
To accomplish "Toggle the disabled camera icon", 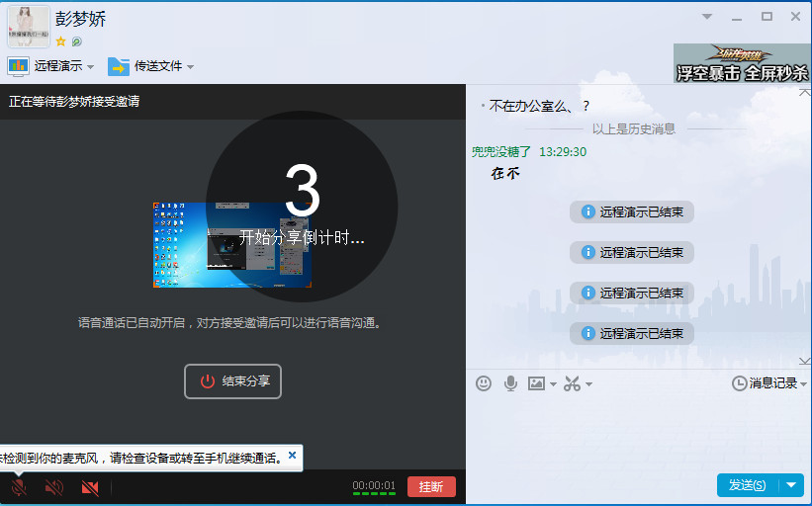I will [90, 487].
